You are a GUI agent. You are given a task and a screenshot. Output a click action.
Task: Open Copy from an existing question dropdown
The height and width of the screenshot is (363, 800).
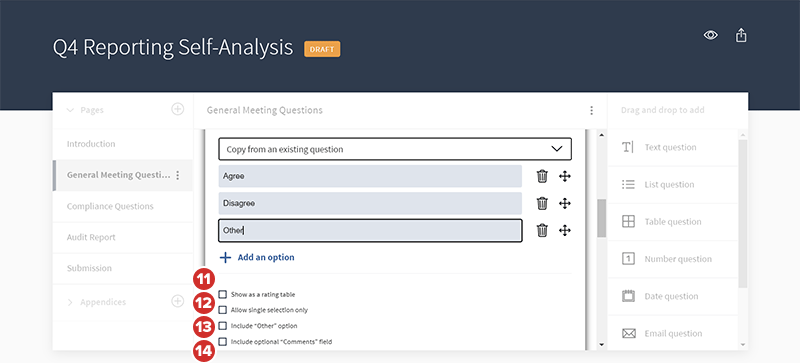tap(395, 149)
